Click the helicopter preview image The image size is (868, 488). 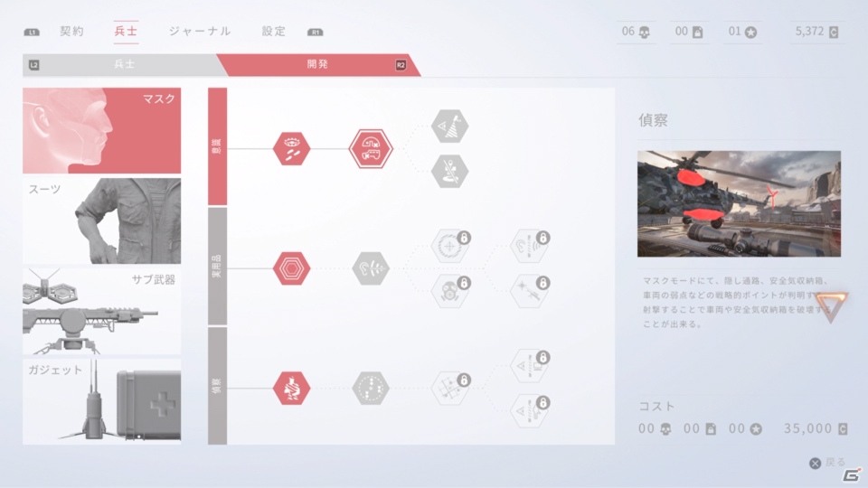(739, 203)
